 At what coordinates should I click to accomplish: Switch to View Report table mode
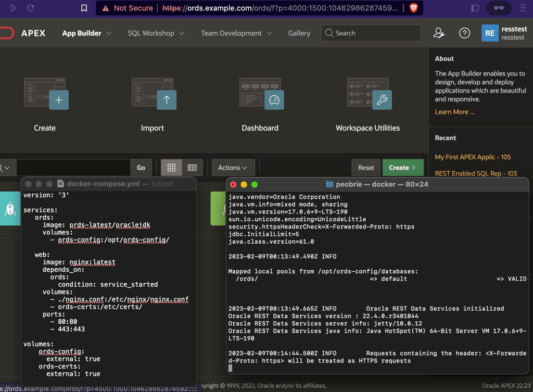coord(192,168)
